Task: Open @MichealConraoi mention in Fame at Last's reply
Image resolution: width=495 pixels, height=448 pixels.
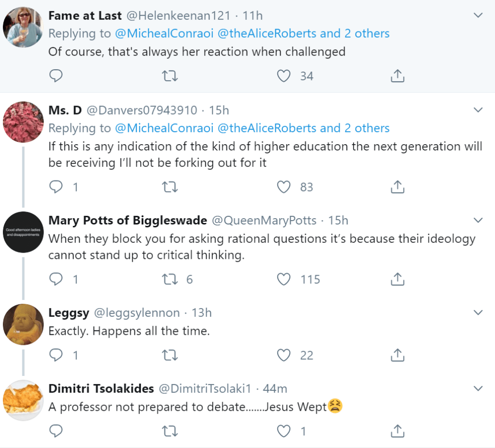Action: point(165,33)
